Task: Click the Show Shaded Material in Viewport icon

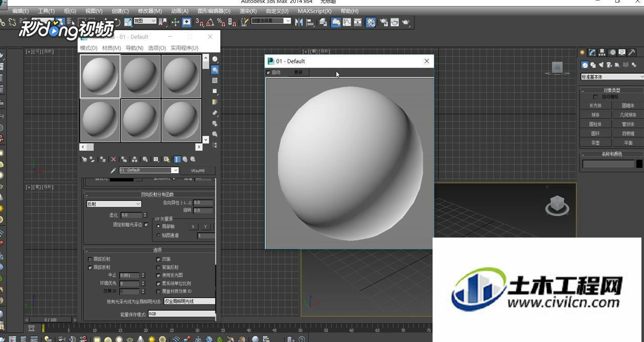Action: (x=167, y=159)
